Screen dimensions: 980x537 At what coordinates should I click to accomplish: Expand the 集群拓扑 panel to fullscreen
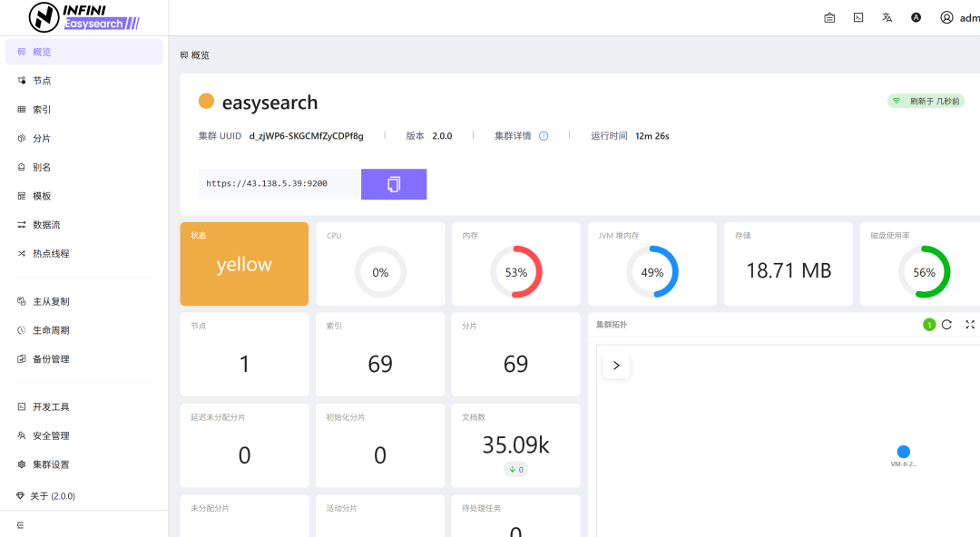click(970, 325)
